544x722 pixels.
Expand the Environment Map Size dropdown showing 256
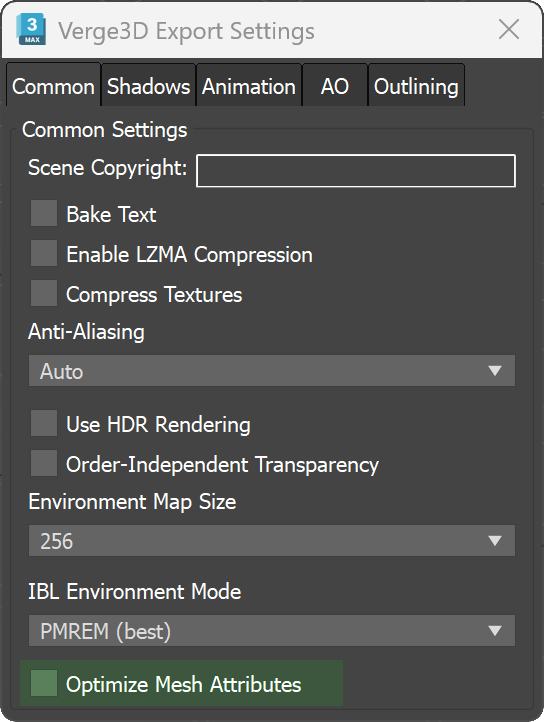(272, 541)
